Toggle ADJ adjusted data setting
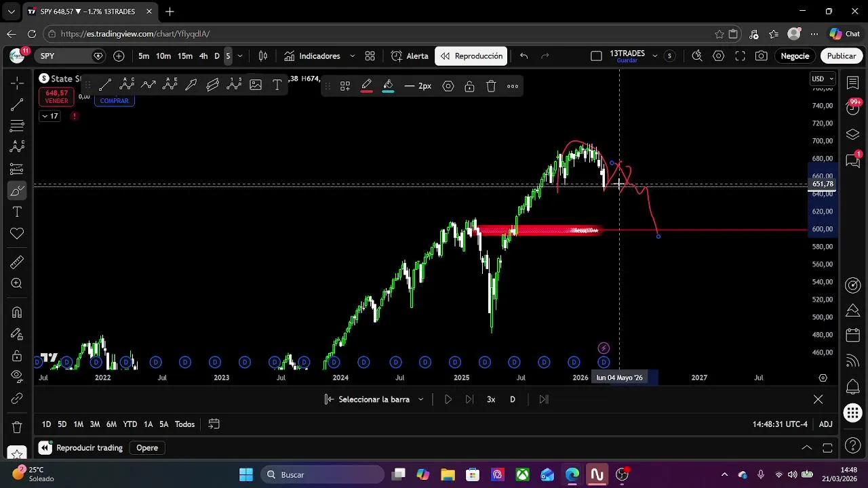 click(825, 424)
